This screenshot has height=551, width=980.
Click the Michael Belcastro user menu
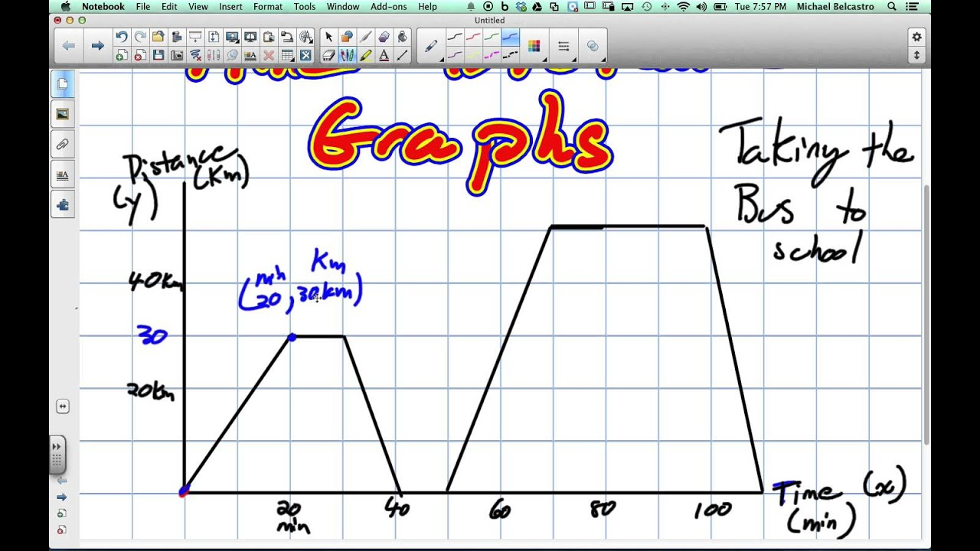tap(835, 7)
